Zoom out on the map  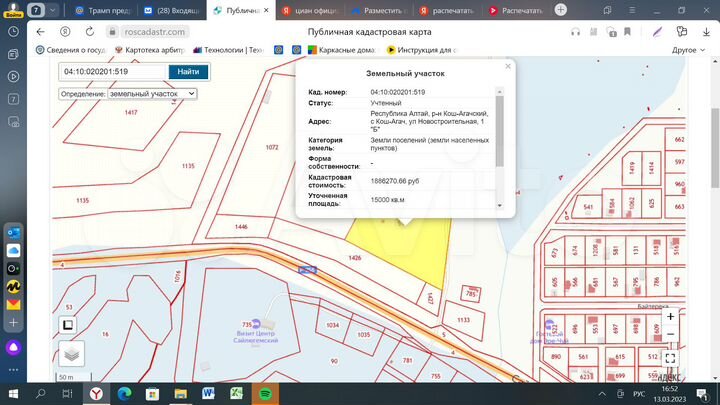(670, 334)
